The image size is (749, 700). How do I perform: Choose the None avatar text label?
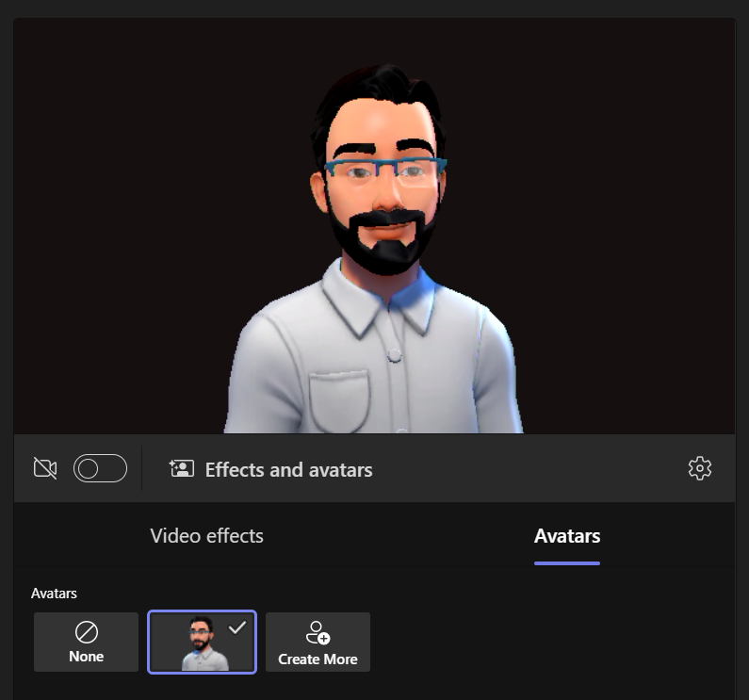tap(86, 657)
